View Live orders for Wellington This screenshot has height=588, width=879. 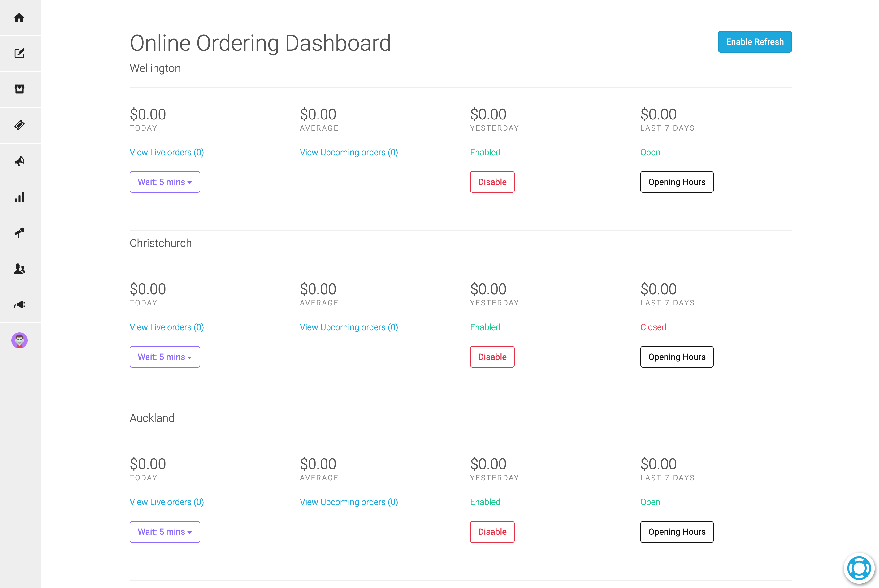coord(167,152)
